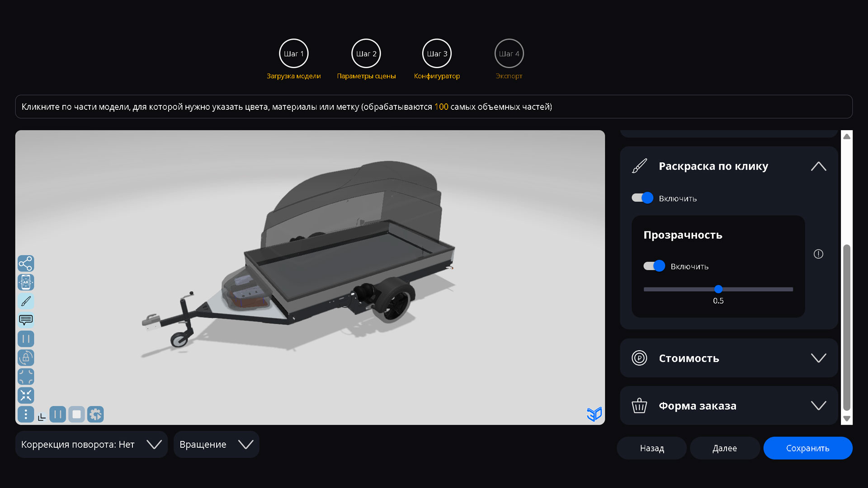The image size is (868, 488).
Task: Expand the 'Стоимость' section
Action: 819,358
